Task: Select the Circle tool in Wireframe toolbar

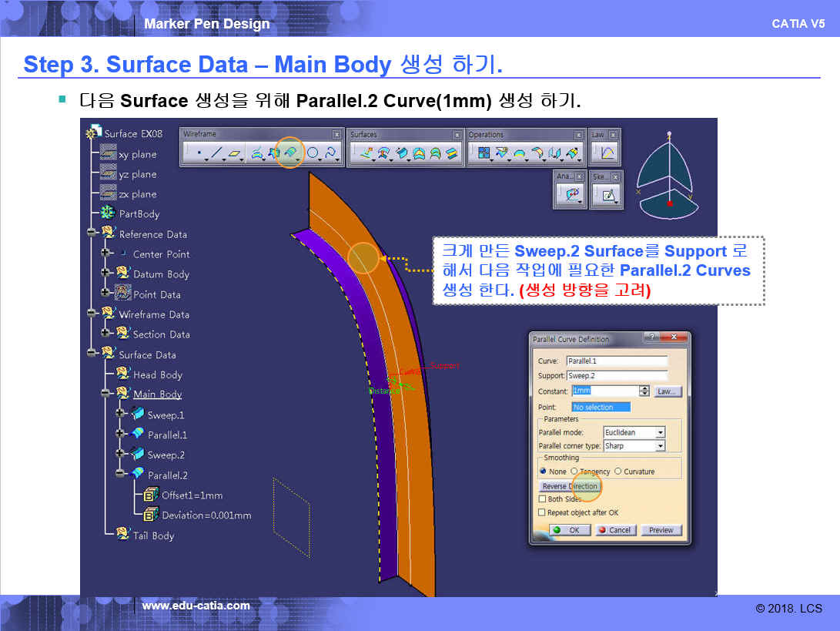Action: click(313, 154)
